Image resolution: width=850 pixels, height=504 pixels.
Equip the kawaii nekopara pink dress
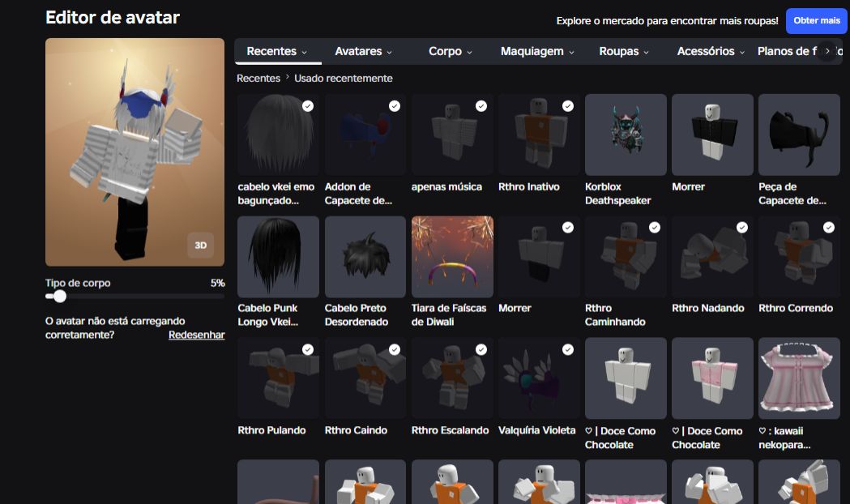(799, 378)
